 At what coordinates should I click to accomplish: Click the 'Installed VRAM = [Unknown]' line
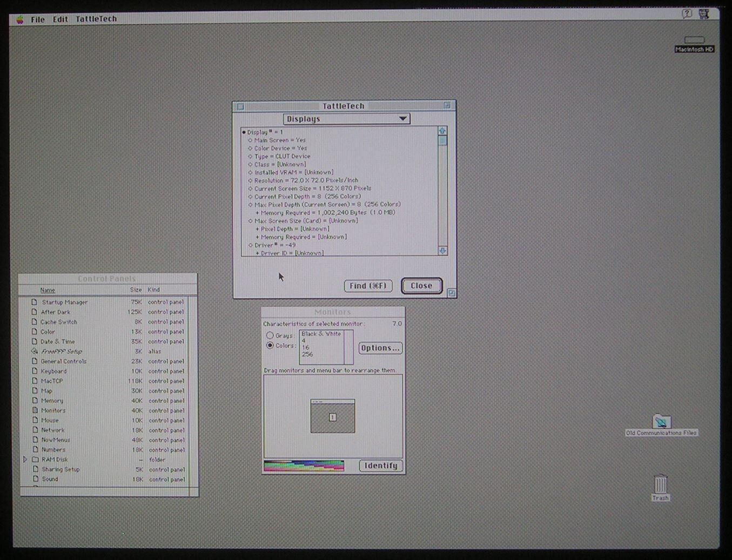(291, 172)
